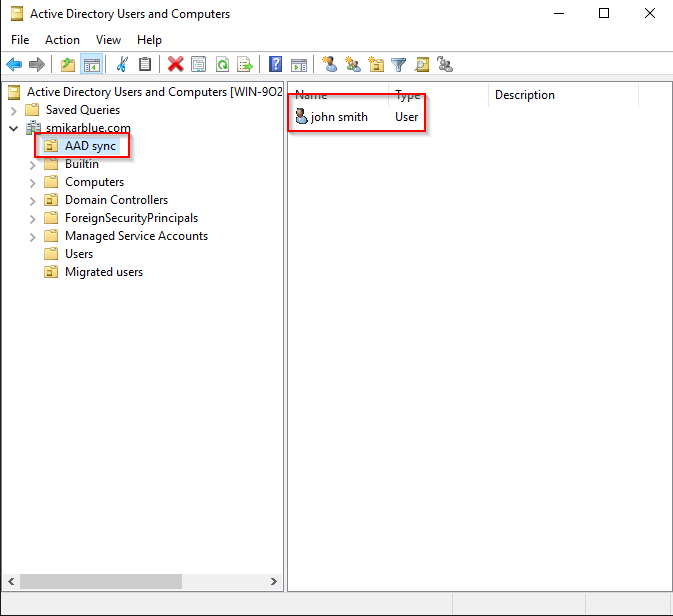Select the AAD sync OU

click(90, 146)
